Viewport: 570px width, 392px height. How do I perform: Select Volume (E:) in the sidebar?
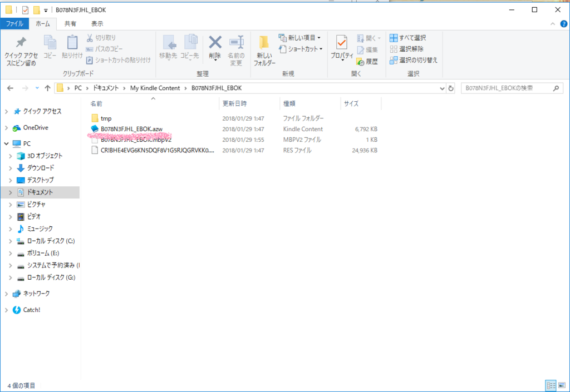point(43,253)
